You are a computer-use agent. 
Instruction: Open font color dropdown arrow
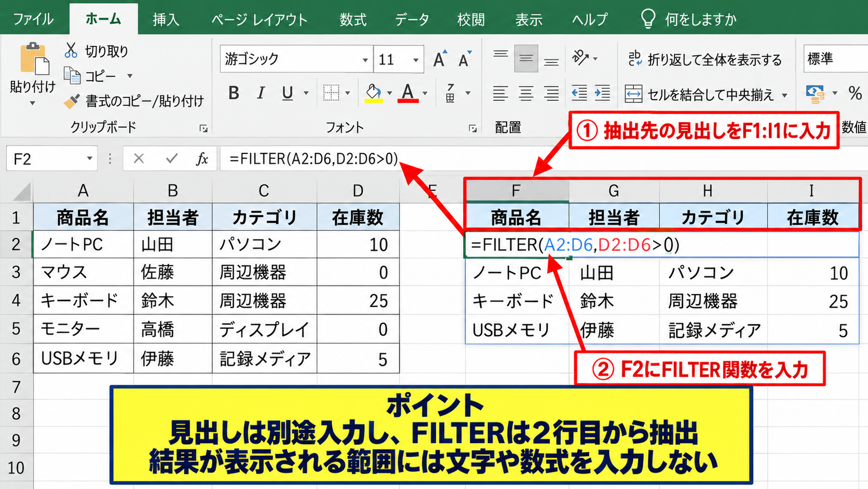[x=425, y=94]
